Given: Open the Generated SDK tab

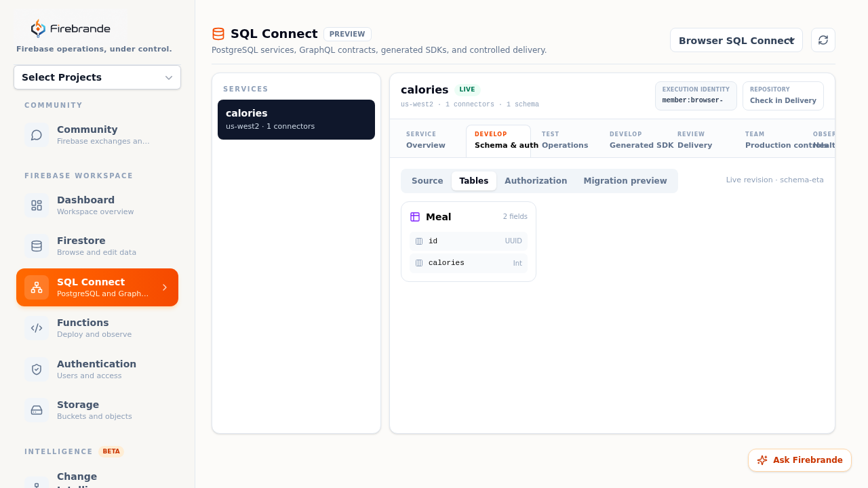Looking at the screenshot, I should pos(634,140).
